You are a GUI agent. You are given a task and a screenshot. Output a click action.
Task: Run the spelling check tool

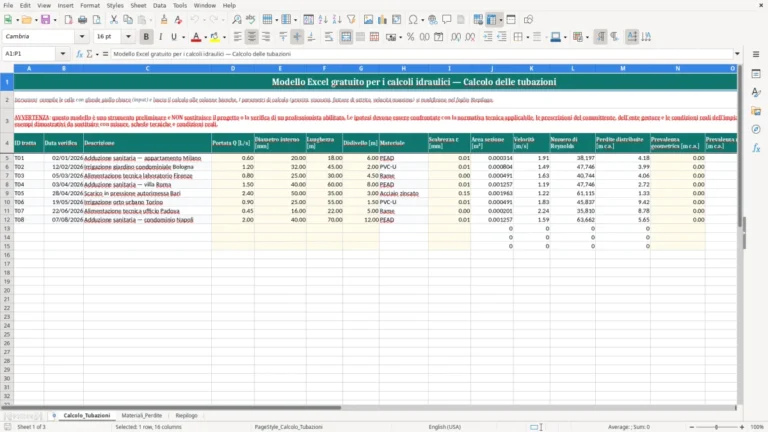click(x=251, y=20)
